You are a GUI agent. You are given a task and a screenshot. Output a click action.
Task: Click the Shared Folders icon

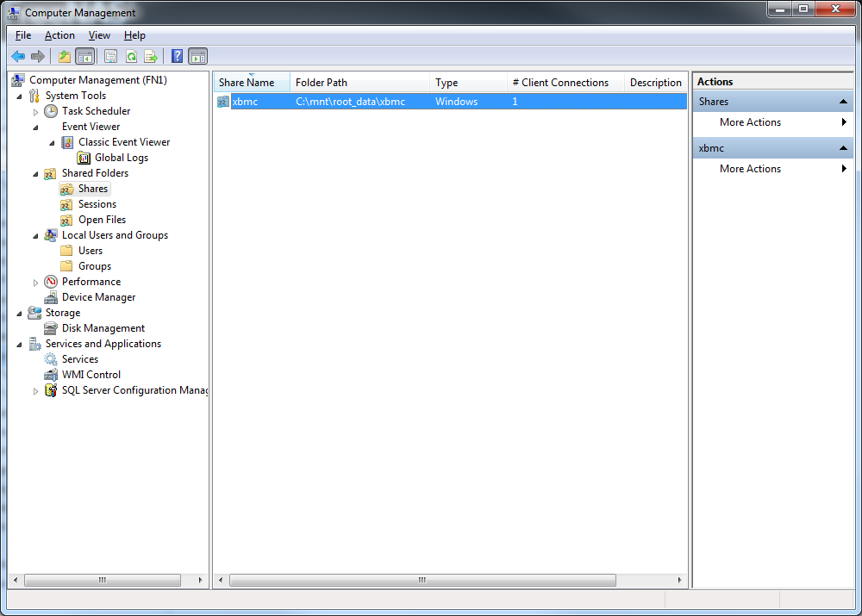pos(50,174)
